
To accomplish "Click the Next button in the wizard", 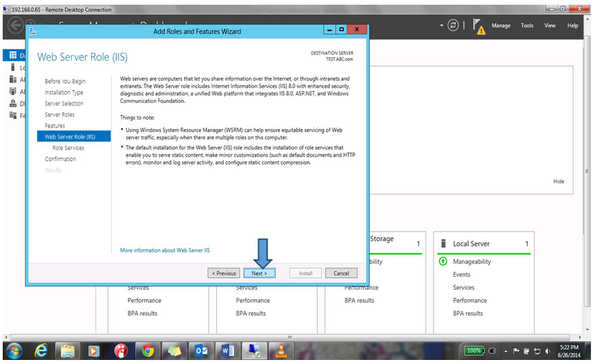I will (260, 273).
